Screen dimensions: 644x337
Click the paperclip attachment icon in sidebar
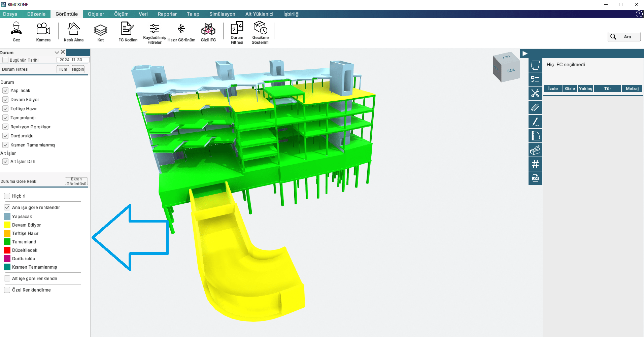(x=535, y=108)
